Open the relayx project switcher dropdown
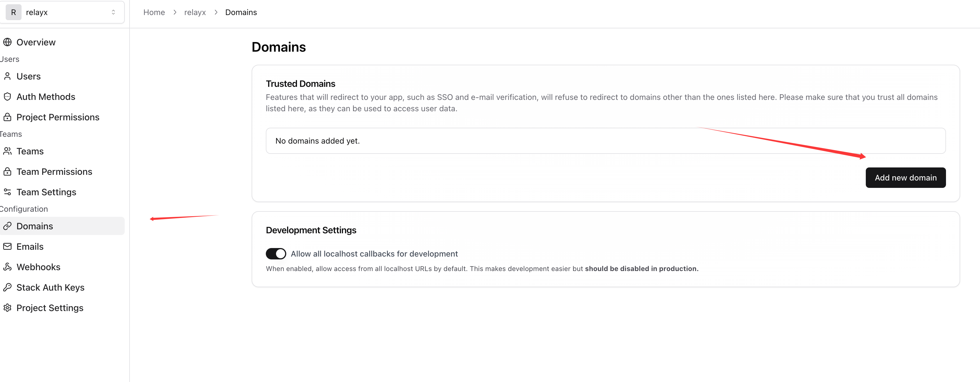980x382 pixels. 63,12
